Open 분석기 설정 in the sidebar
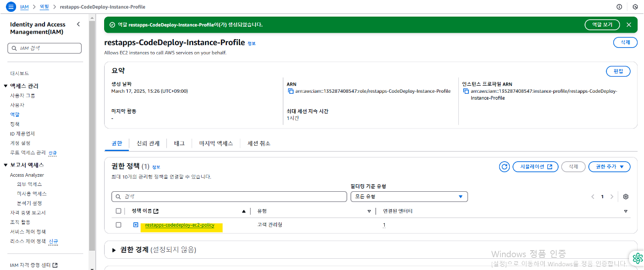 pos(30,203)
